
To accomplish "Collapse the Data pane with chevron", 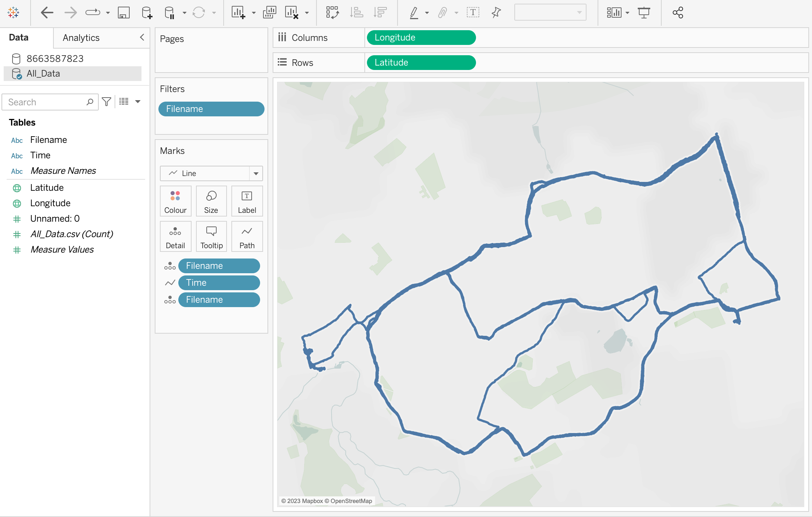I will (142, 38).
